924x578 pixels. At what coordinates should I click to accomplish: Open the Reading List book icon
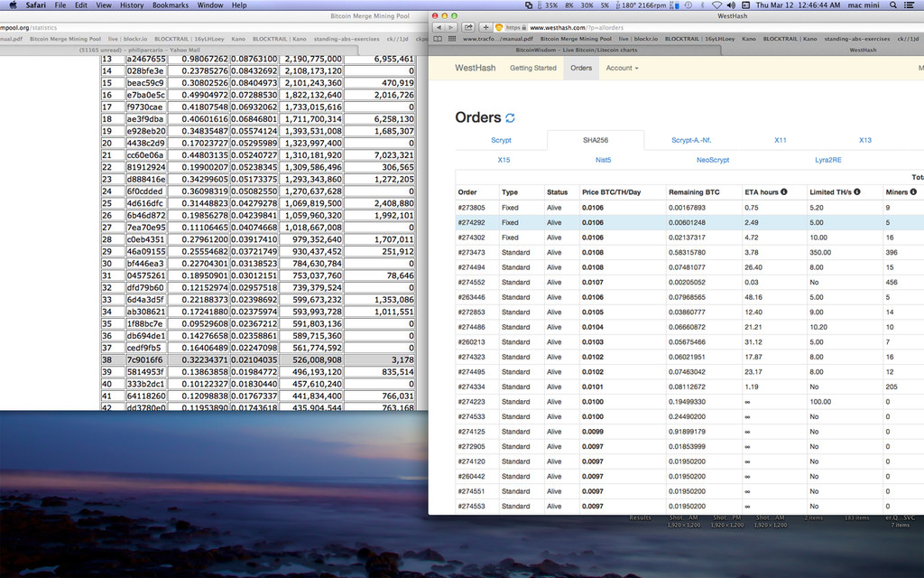tap(438, 39)
